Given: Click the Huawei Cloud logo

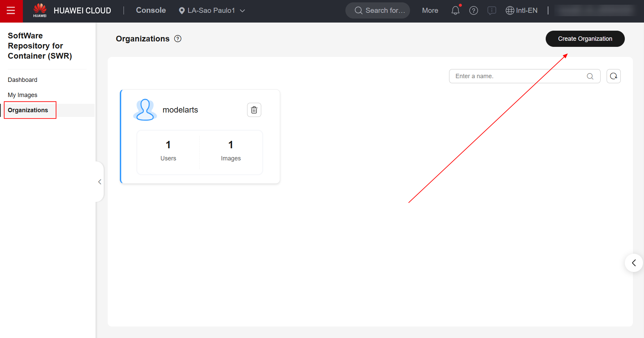Looking at the screenshot, I should pyautogui.click(x=72, y=11).
